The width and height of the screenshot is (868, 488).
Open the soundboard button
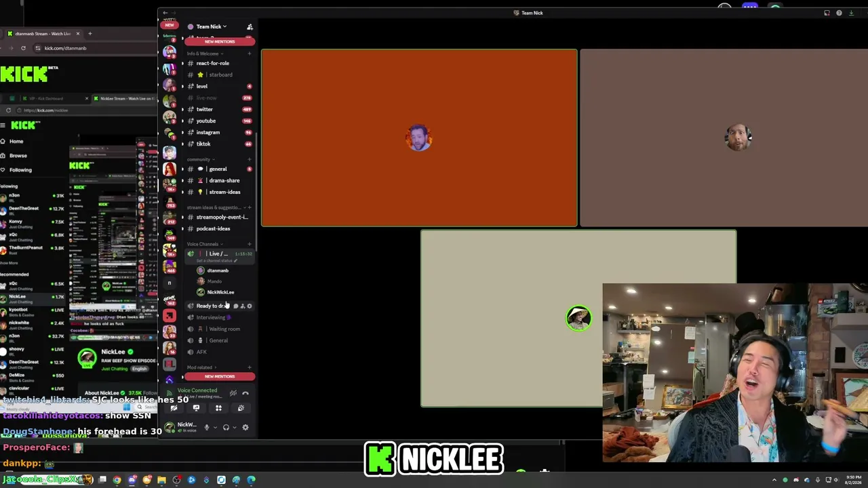[241, 408]
